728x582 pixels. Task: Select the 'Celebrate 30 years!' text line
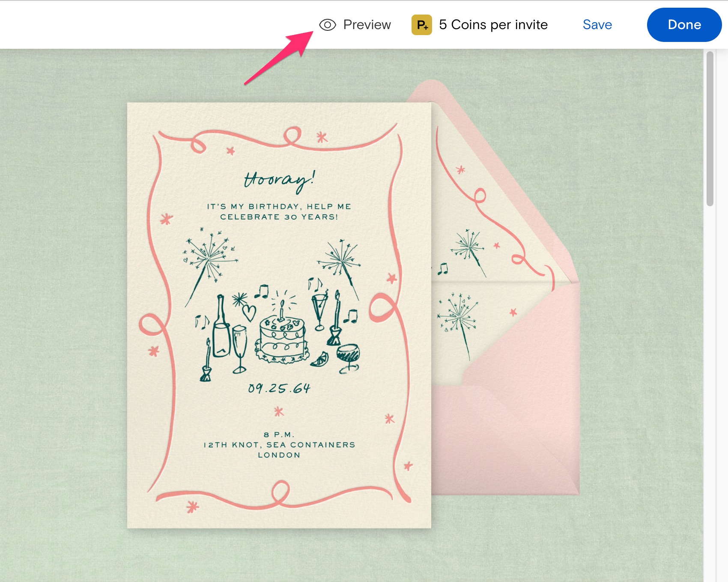[x=279, y=217]
